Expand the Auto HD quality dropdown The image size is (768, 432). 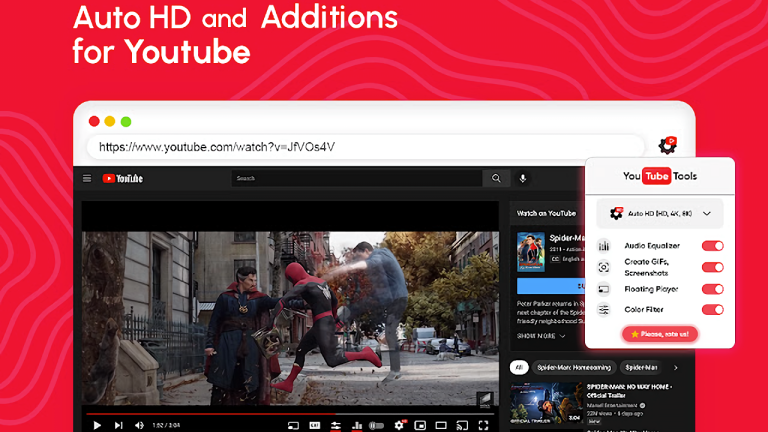point(660,214)
